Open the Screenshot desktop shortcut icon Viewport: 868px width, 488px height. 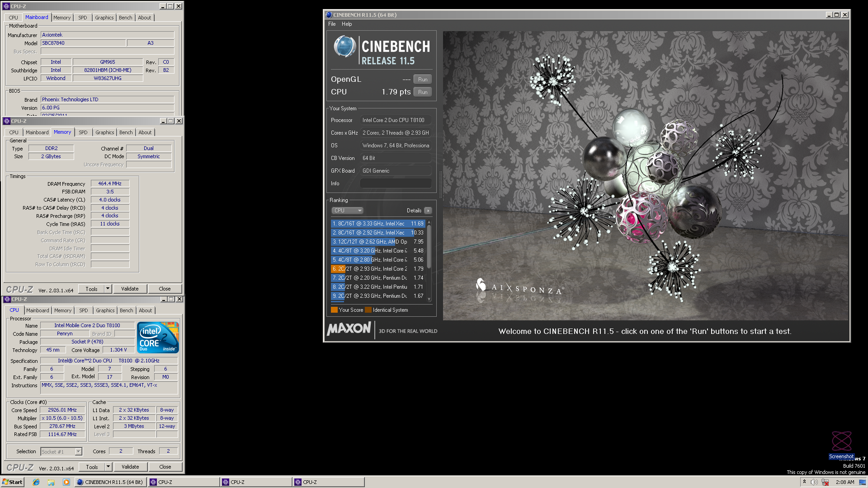click(x=841, y=445)
